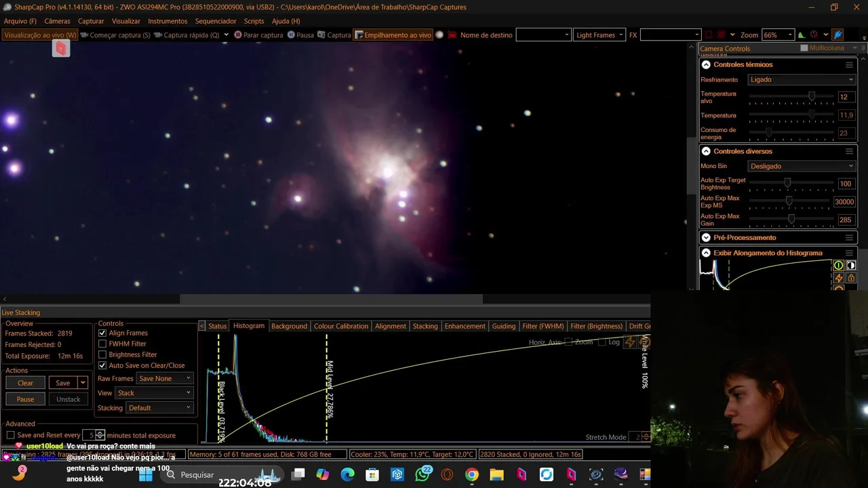This screenshot has height=488, width=868.
Task: Open the Light Frames dropdown
Action: [x=599, y=35]
